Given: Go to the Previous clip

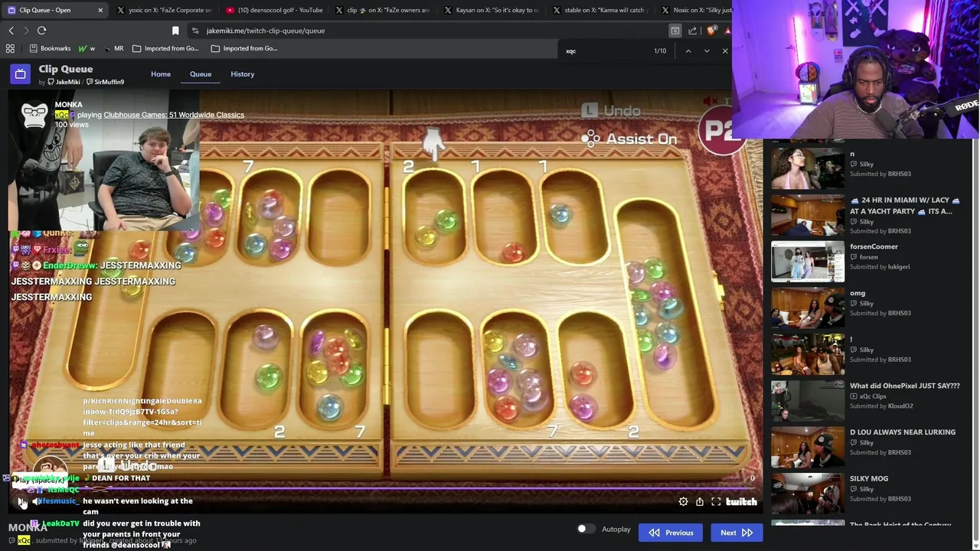Looking at the screenshot, I should click(x=671, y=533).
